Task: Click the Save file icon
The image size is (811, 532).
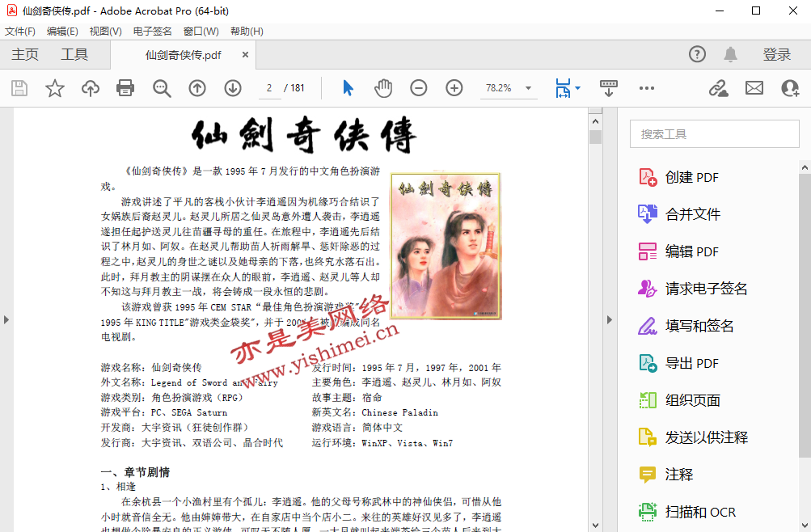Action: coord(19,88)
